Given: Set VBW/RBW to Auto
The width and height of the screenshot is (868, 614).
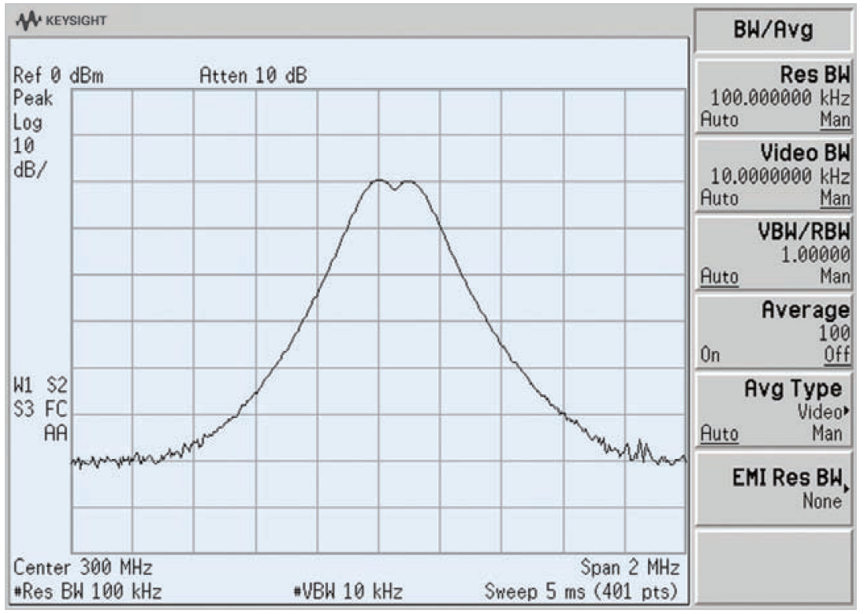Looking at the screenshot, I should click(x=719, y=276).
